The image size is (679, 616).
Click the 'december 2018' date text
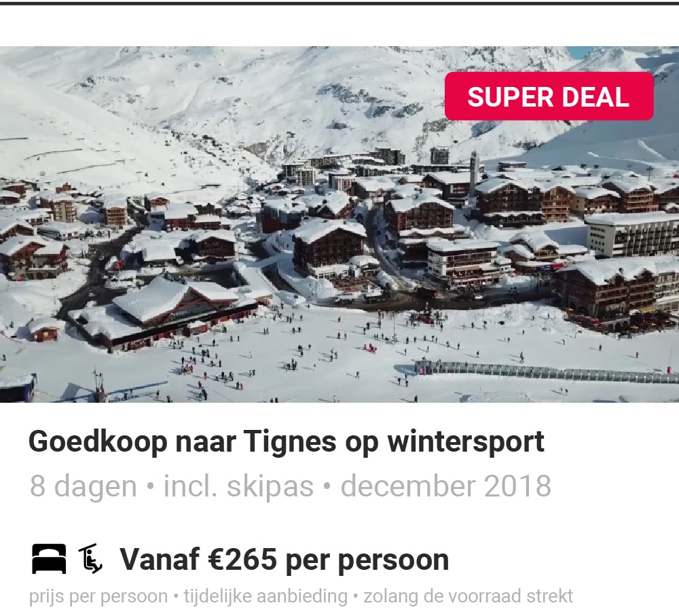pyautogui.click(x=445, y=486)
